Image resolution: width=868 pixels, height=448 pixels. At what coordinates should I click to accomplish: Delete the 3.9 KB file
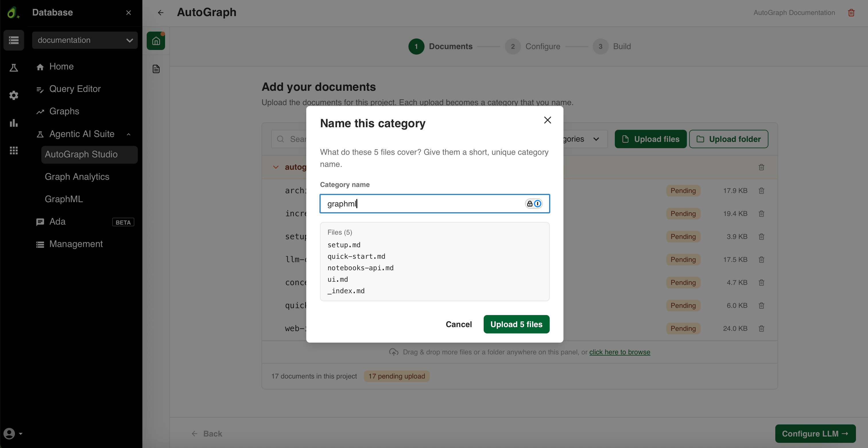(761, 237)
